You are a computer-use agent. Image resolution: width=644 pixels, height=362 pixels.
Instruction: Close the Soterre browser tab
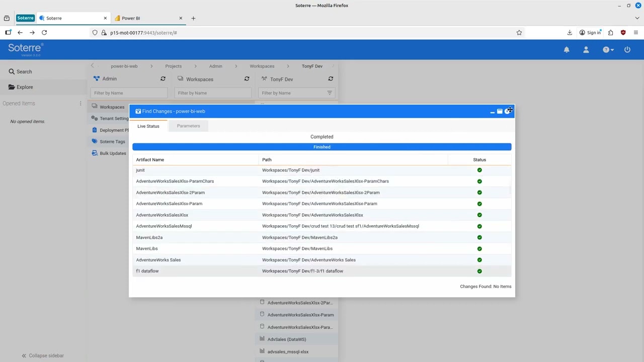click(x=105, y=18)
